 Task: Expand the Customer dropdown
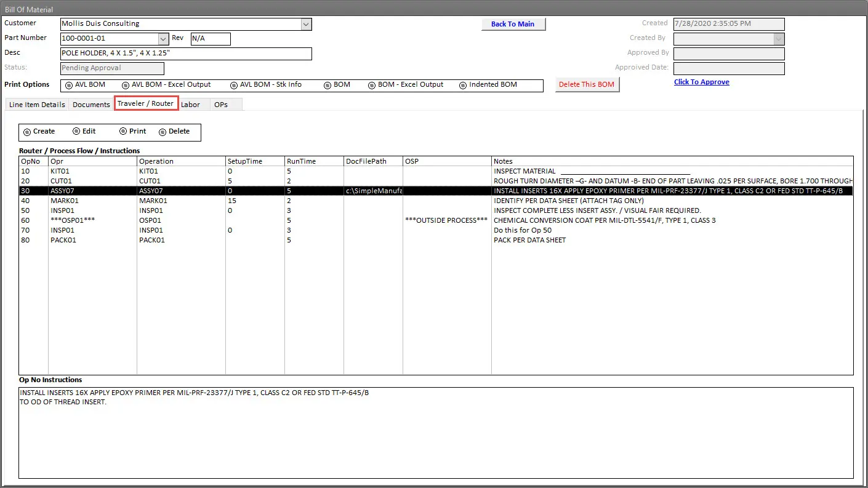(306, 24)
